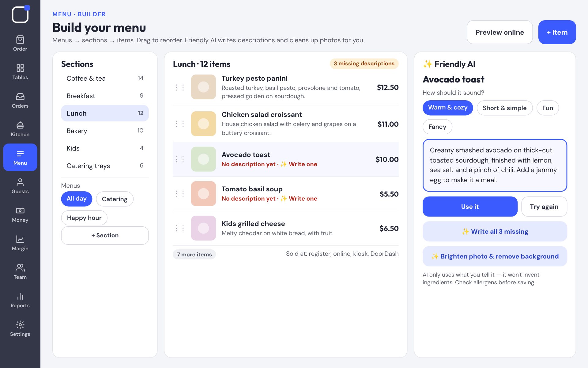
Task: Switch to the Catering menu chip
Action: (x=115, y=199)
